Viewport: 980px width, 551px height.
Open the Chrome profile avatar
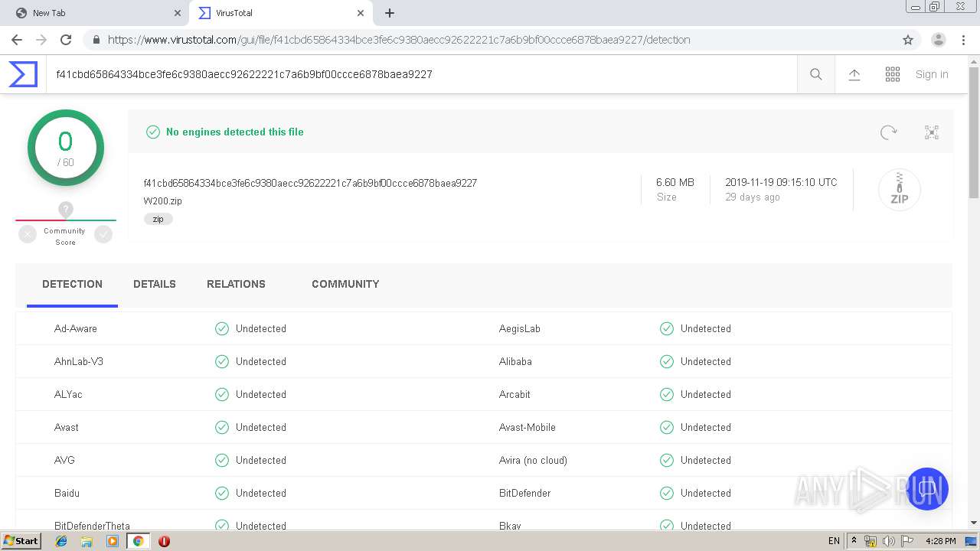pos(939,40)
